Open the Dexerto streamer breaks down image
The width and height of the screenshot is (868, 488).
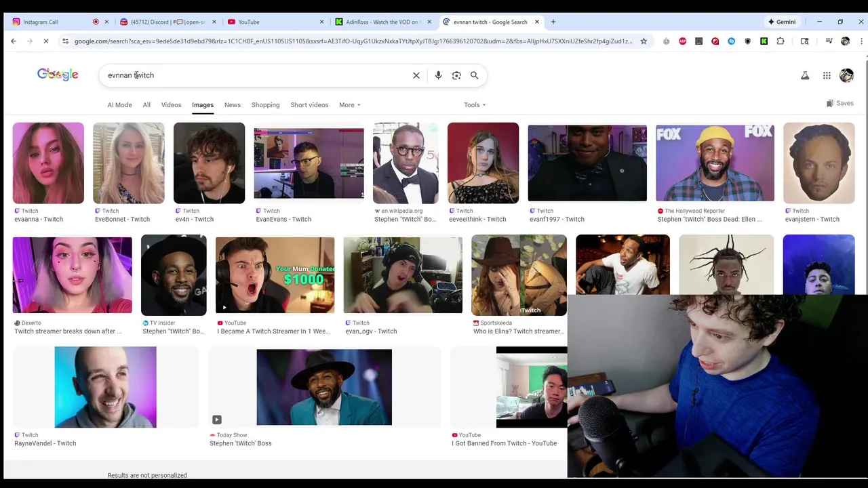[72, 274]
